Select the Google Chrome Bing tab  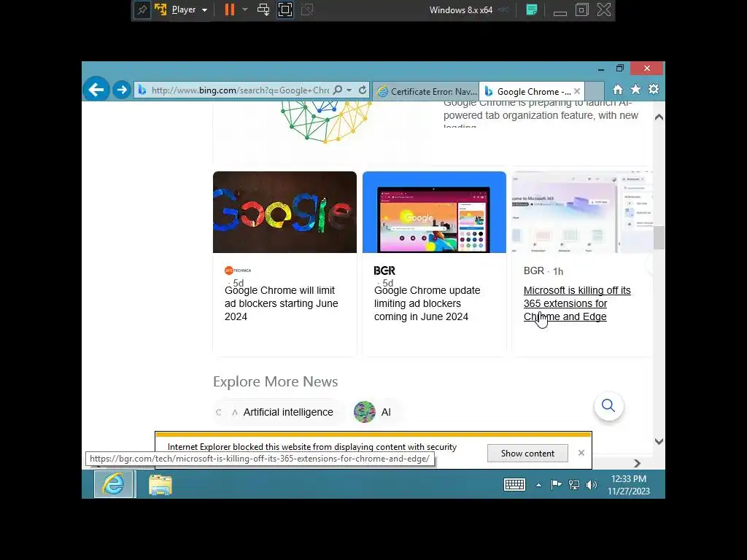(x=528, y=91)
